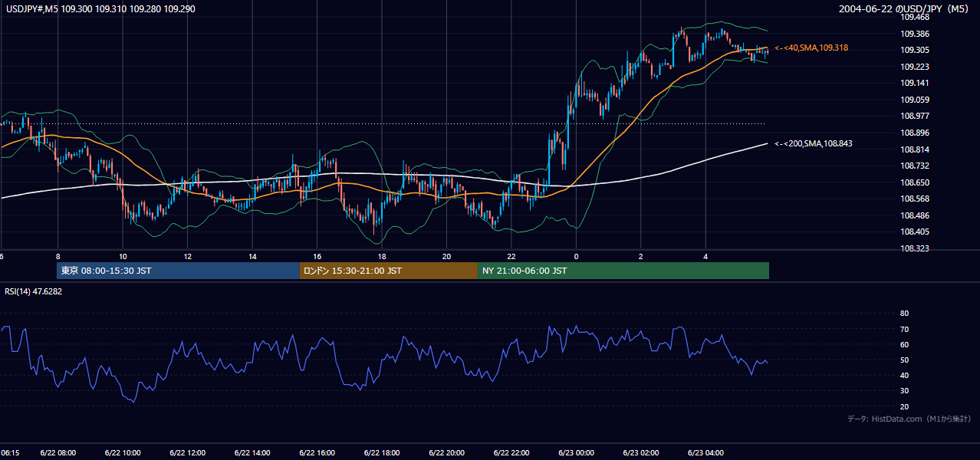Click price axis value 108.568
980x460 pixels.
pos(915,199)
